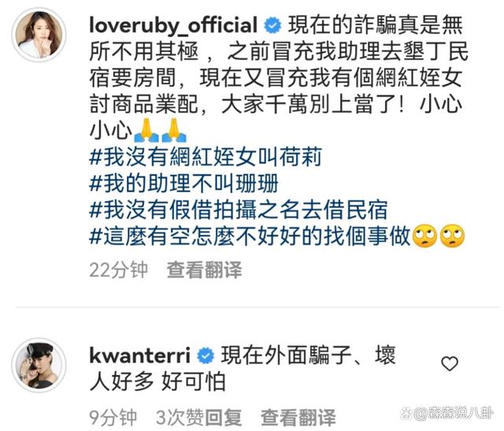The width and height of the screenshot is (504, 431).
Task: Click the 22分钟 timestamp
Action: tap(118, 269)
